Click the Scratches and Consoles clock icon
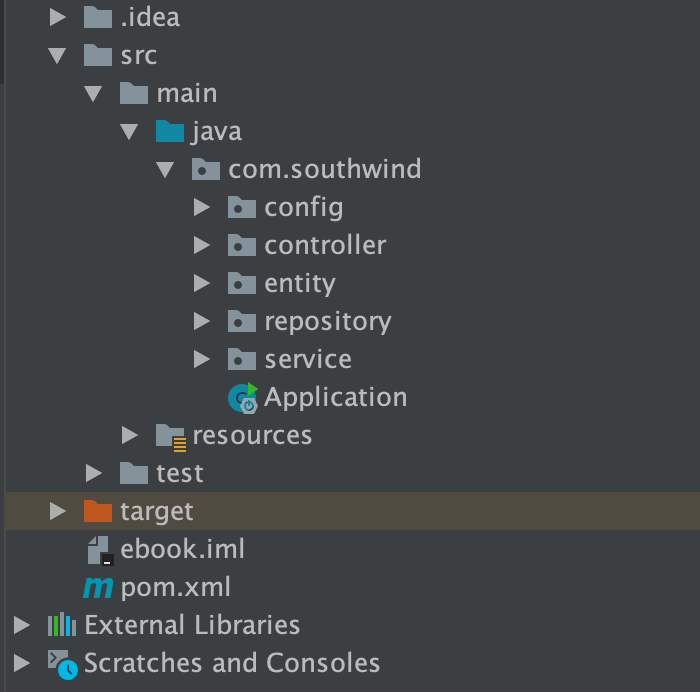The image size is (700, 692). [62, 663]
